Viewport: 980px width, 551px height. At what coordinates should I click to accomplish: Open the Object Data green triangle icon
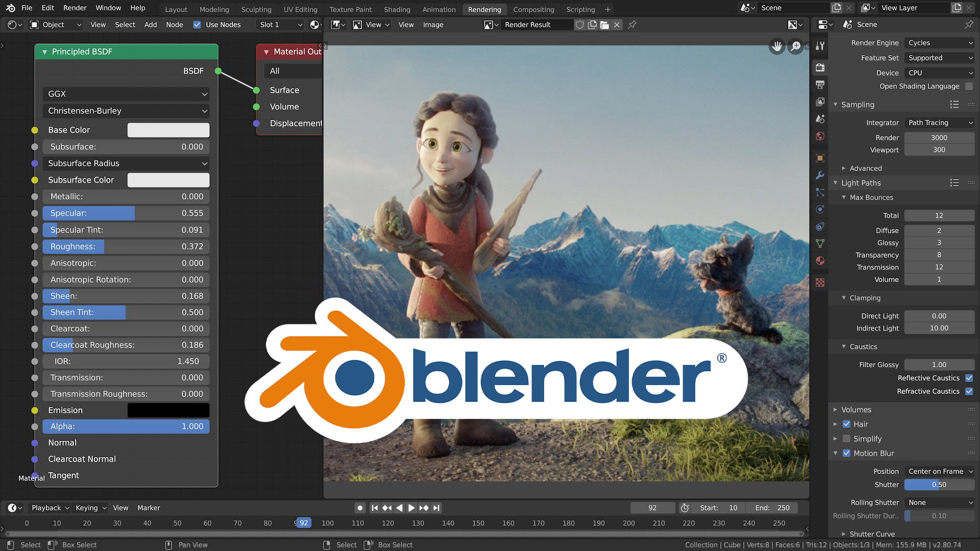point(820,243)
